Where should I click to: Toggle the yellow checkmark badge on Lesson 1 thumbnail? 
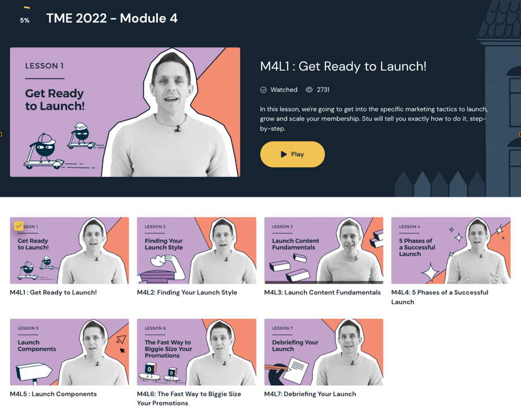[x=19, y=226]
